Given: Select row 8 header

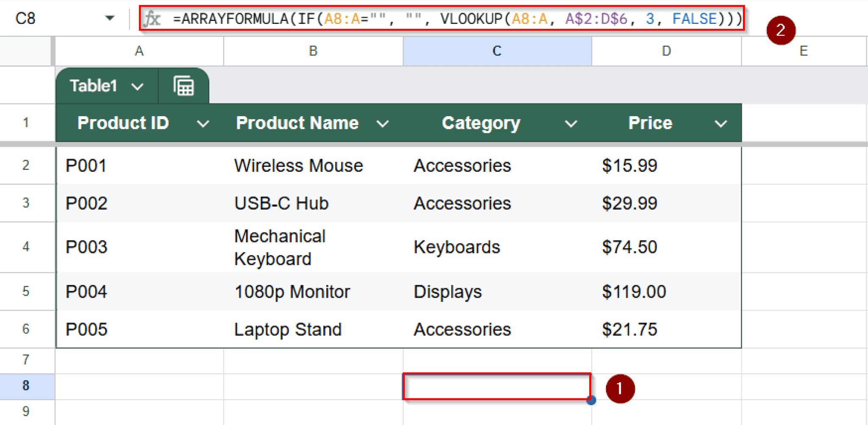Looking at the screenshot, I should tap(26, 385).
